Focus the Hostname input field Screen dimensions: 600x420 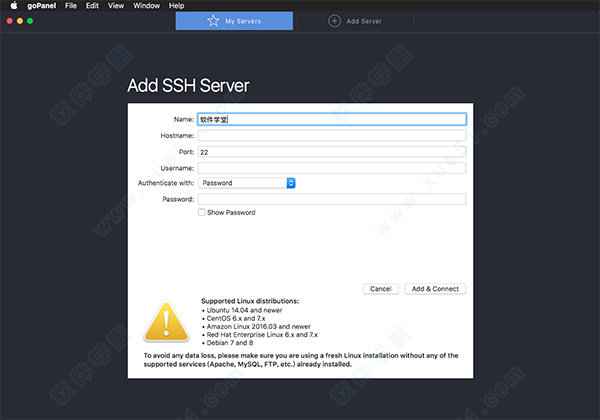332,135
